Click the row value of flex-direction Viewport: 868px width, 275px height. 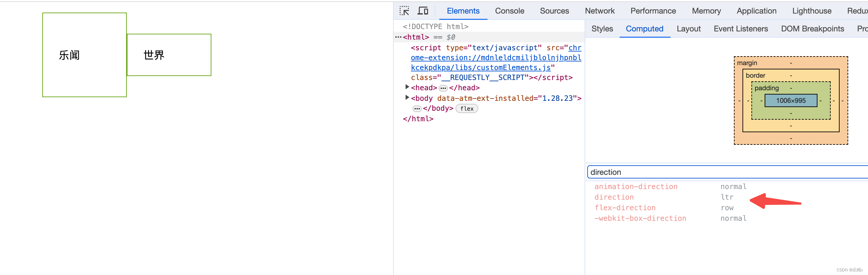(x=727, y=208)
